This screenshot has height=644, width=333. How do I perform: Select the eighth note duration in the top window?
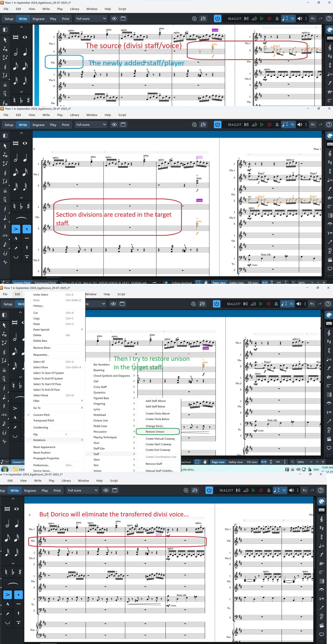[x=16, y=66]
